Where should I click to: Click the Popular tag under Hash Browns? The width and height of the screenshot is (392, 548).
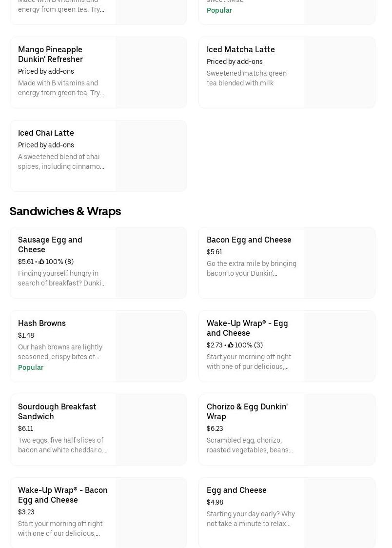click(31, 367)
